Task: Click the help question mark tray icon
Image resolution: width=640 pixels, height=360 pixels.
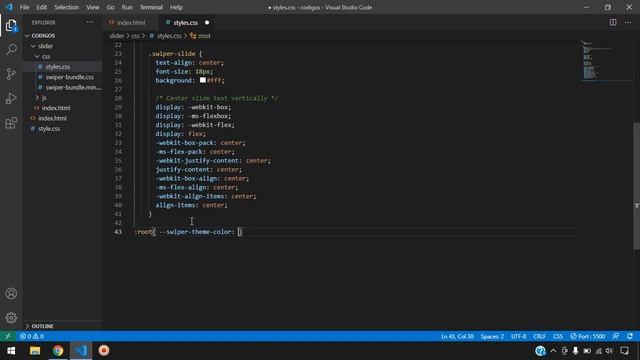Action: [540, 351]
